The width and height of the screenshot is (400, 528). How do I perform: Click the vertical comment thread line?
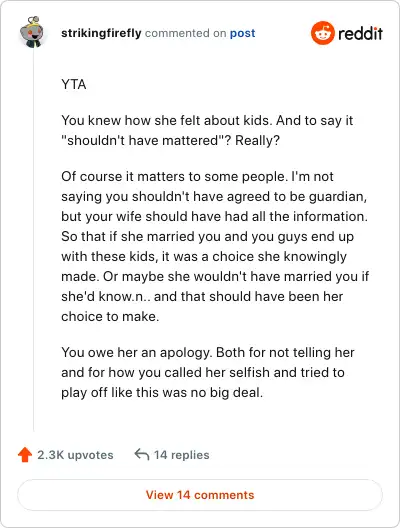point(33,239)
